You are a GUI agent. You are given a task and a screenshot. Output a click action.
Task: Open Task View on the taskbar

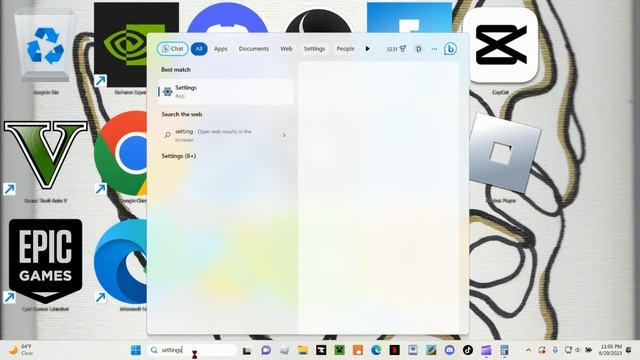point(247,350)
